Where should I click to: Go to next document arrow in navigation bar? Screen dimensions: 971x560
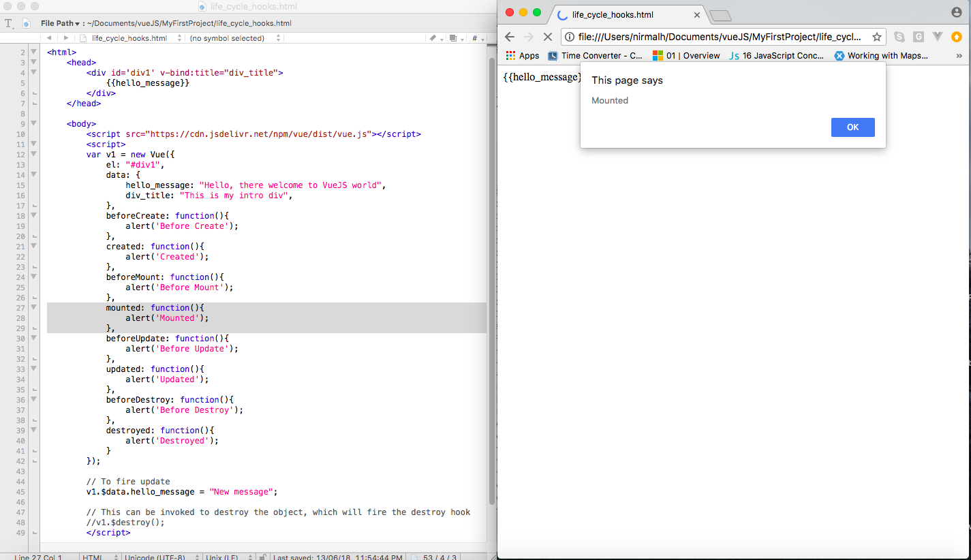pos(65,38)
